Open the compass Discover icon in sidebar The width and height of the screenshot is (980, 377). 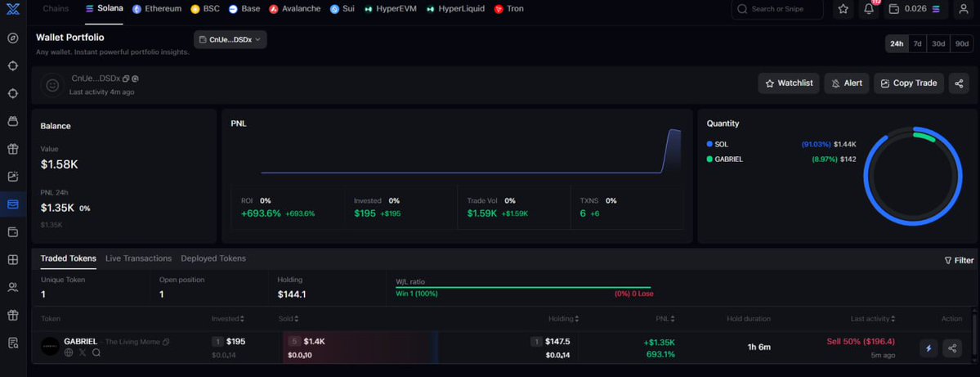[12, 38]
